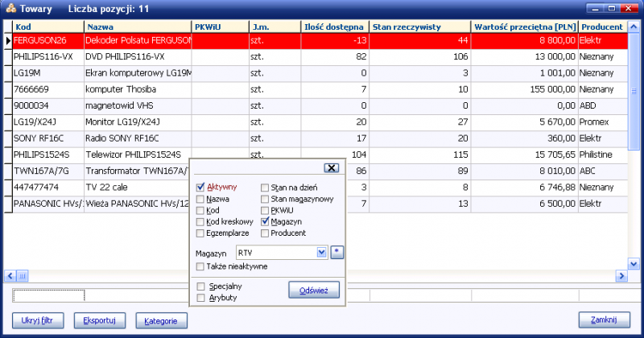Viewport: 644px width, 338px height.
Task: Click horizontal scrollbar right arrow
Action: point(621,276)
